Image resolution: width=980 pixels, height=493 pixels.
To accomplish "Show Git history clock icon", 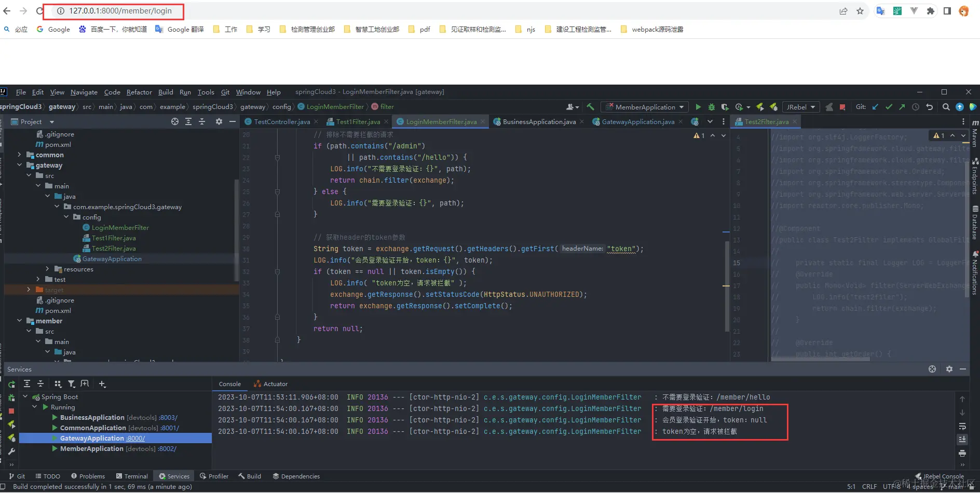I will (x=916, y=107).
